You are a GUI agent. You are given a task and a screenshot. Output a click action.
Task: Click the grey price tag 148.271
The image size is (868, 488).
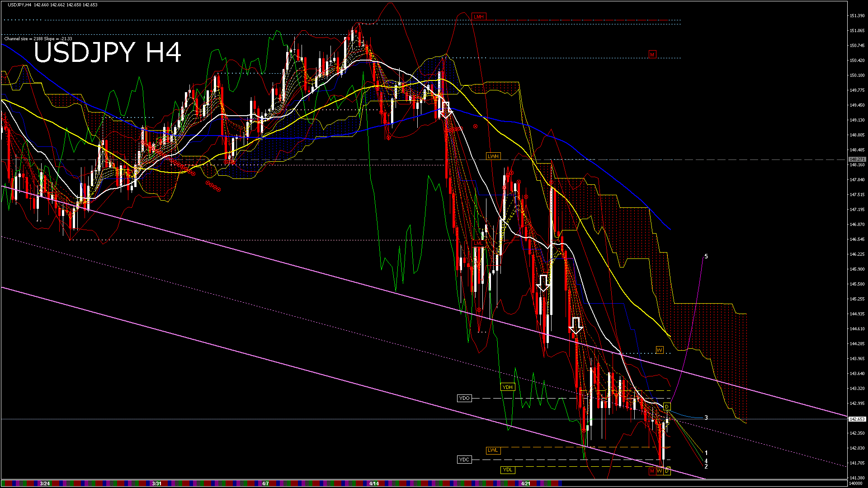click(x=857, y=160)
